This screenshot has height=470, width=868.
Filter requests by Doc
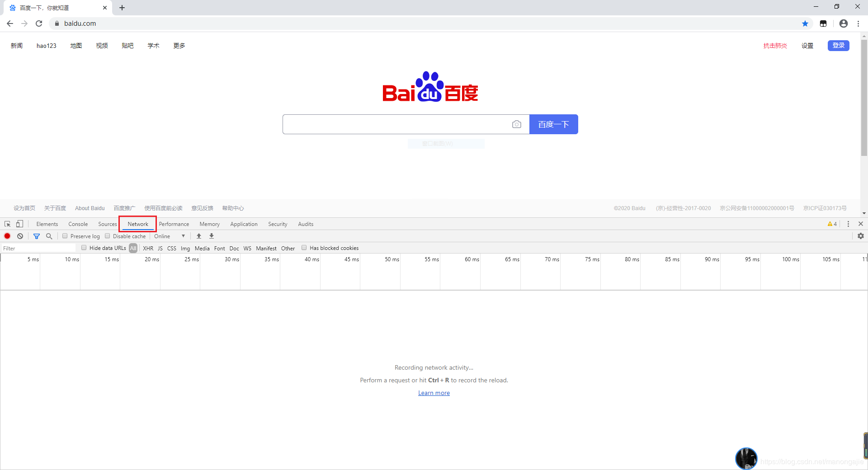tap(234, 248)
